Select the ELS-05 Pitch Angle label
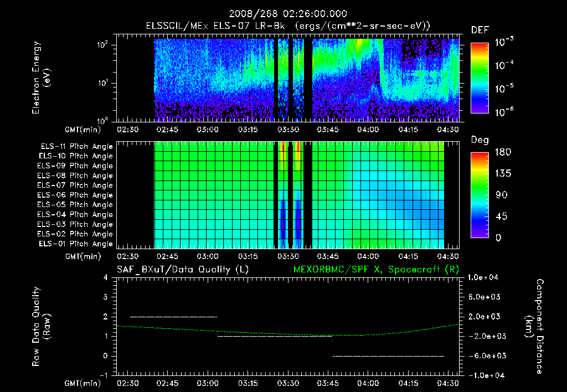Image resolution: width=567 pixels, height=392 pixels. pos(75,205)
